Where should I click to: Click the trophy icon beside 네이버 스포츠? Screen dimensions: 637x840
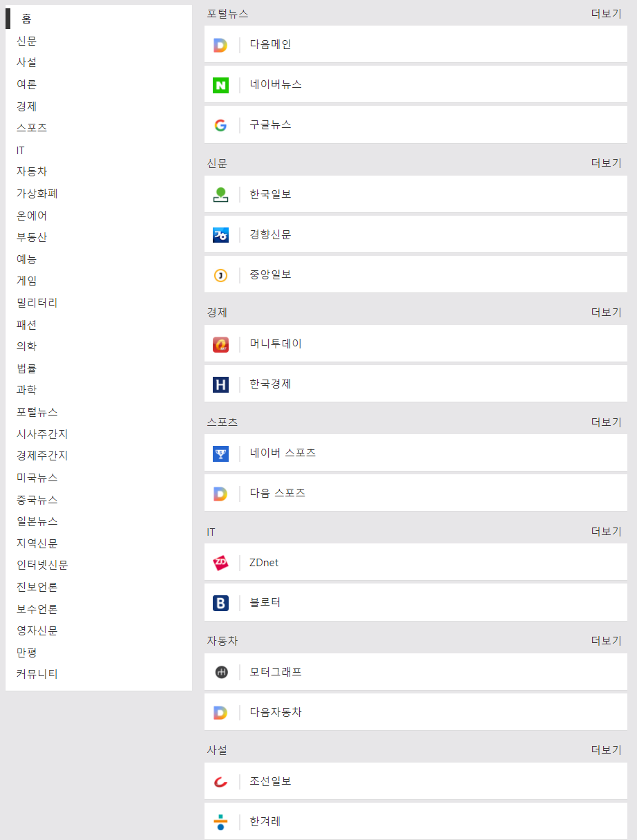pyautogui.click(x=220, y=454)
